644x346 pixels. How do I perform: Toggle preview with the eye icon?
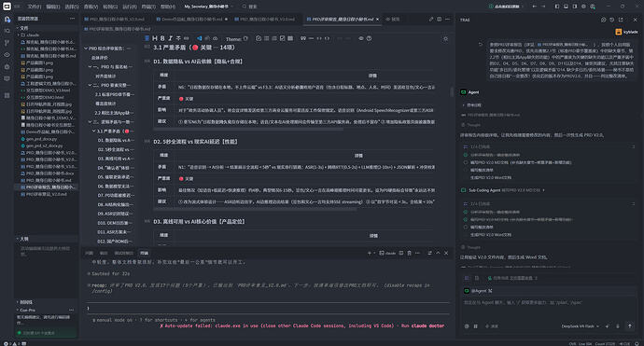pos(361,38)
